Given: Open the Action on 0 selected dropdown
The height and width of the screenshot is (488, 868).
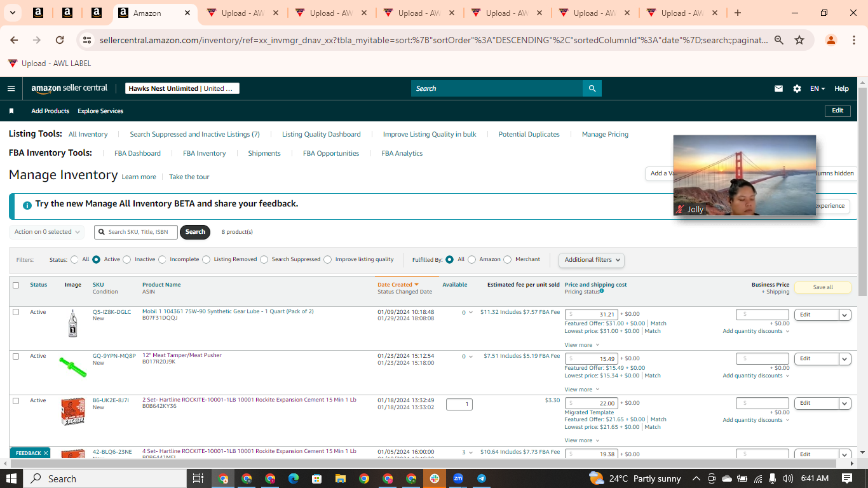Looking at the screenshot, I should (47, 232).
